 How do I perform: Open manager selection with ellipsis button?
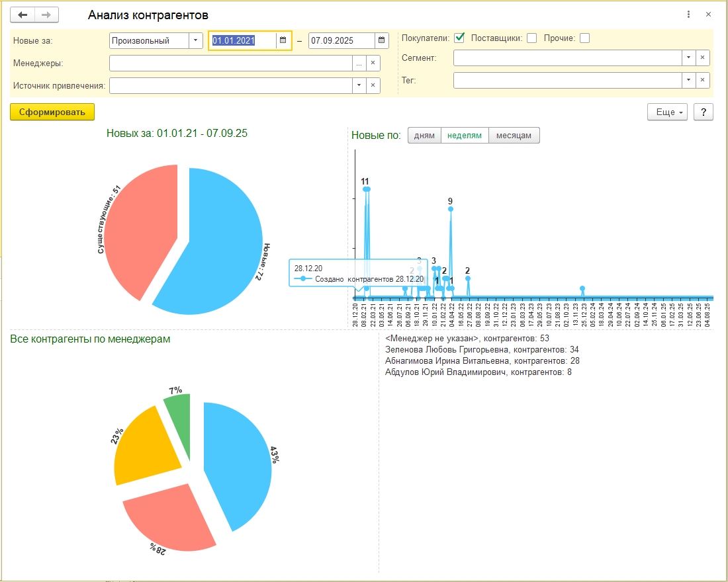pos(359,63)
